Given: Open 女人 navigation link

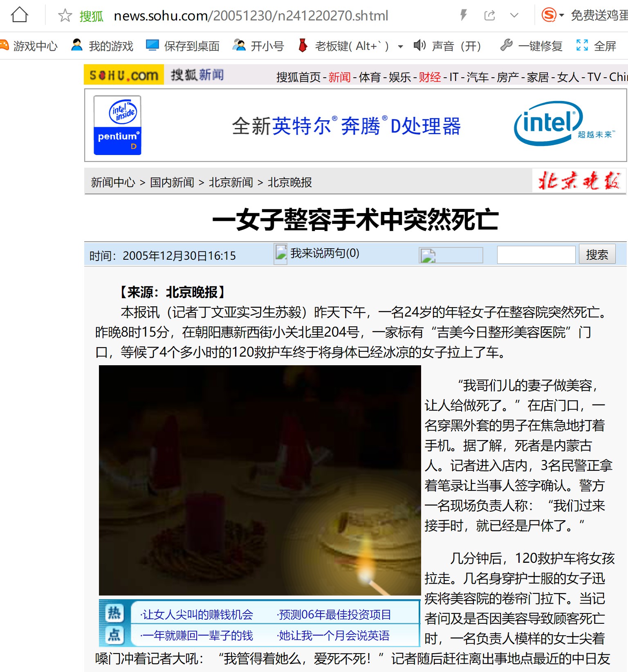Looking at the screenshot, I should [568, 77].
